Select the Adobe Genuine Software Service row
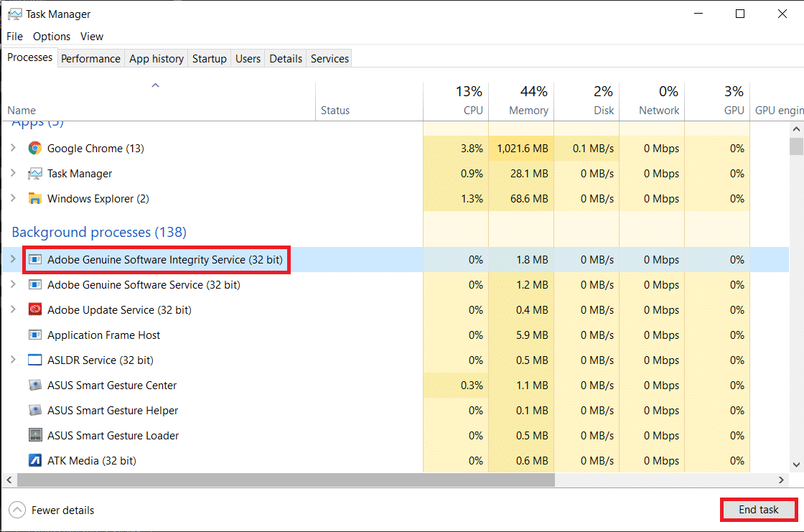Viewport: 804px width, 532px height. pos(144,285)
